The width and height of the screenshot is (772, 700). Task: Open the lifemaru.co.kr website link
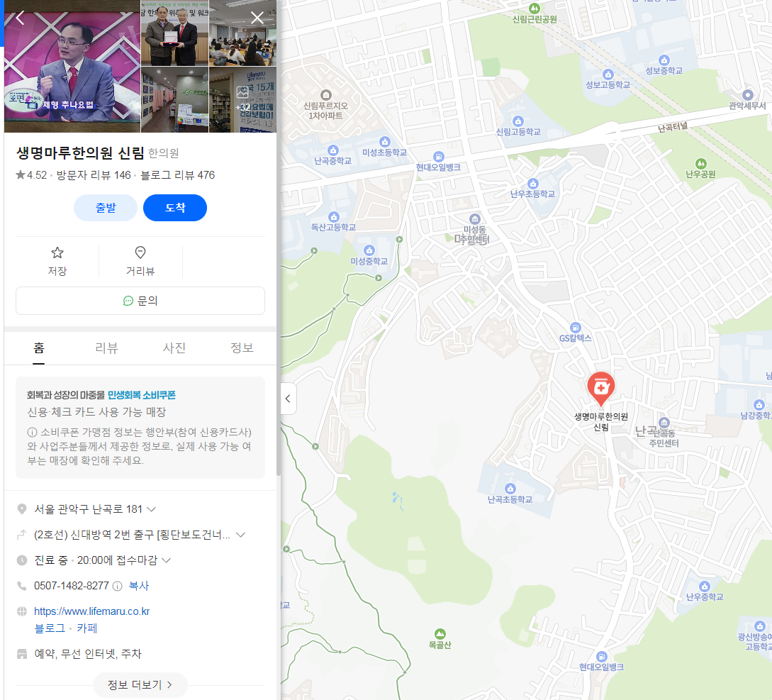coord(91,611)
